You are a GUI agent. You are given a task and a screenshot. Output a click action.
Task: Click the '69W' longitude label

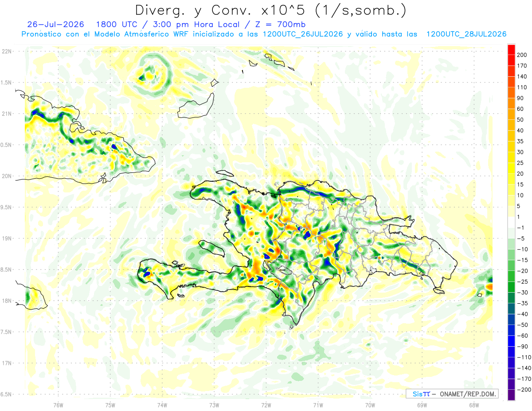coord(422,405)
